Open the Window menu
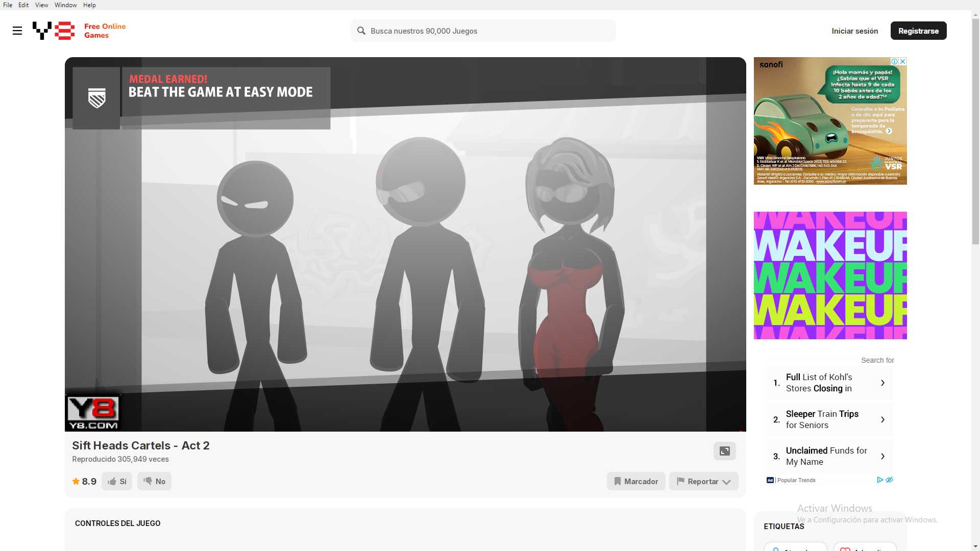Screen dimensions: 980x551 [65, 5]
